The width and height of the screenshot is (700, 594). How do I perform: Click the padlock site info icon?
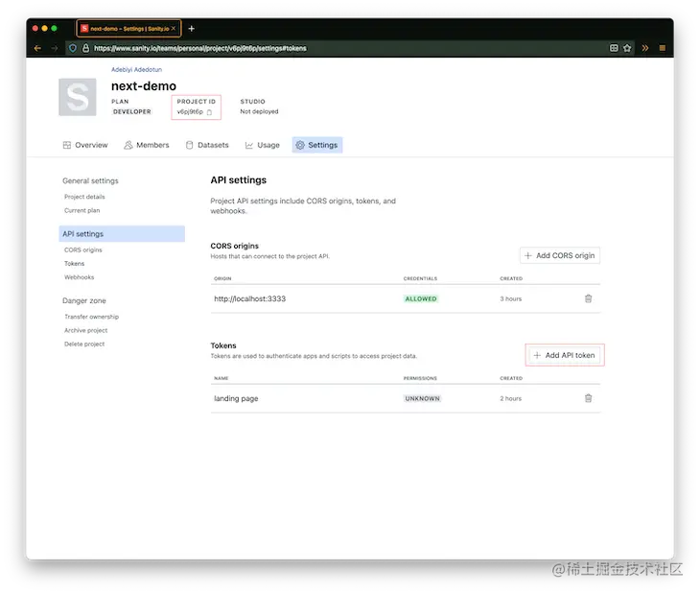point(85,48)
